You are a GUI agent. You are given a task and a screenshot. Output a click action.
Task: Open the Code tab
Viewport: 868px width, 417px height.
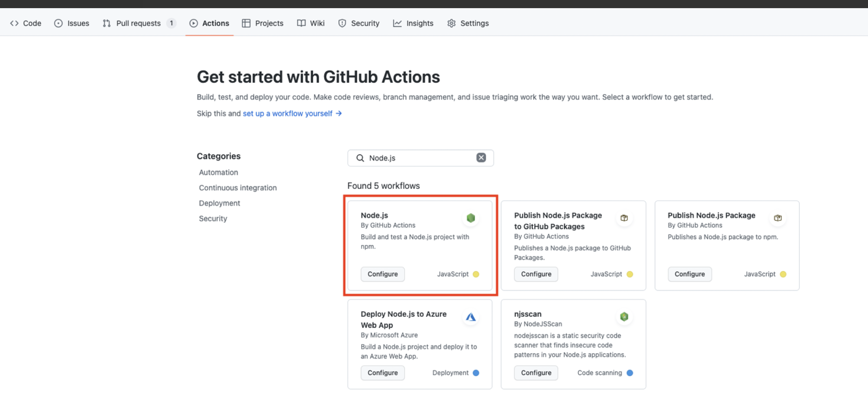tap(26, 23)
